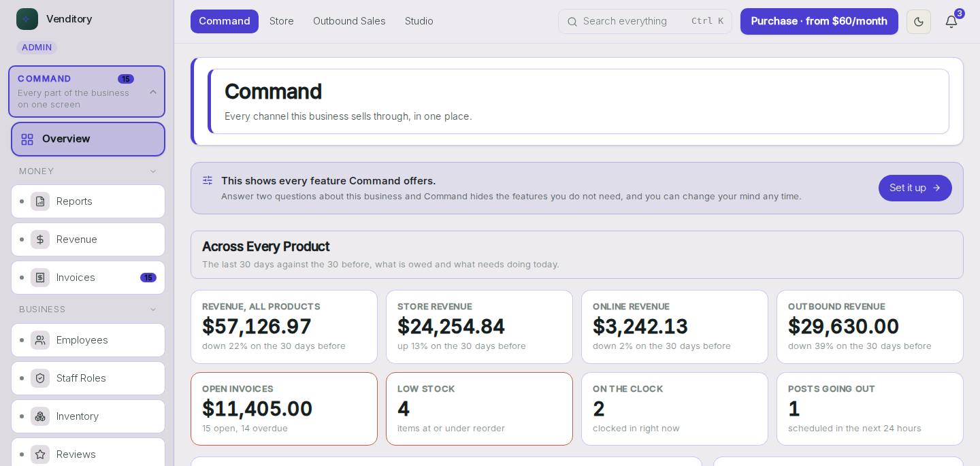The image size is (980, 466).
Task: Open the Online Revenue card
Action: (x=674, y=327)
